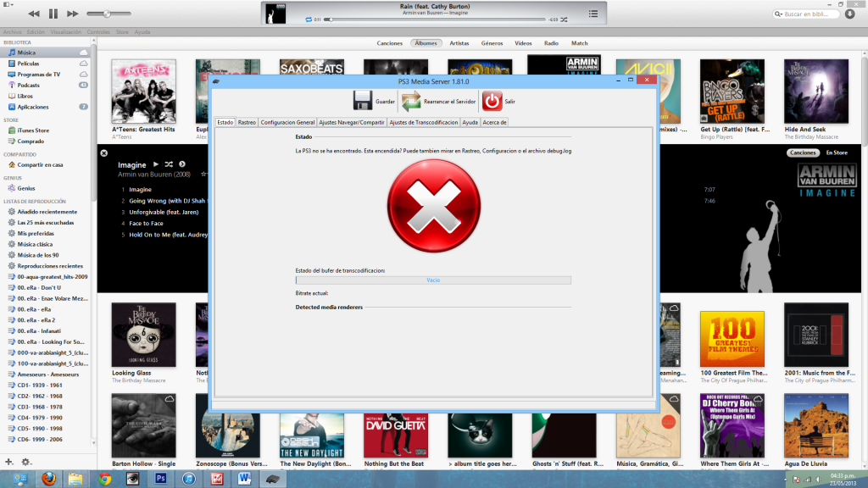Go to Ajustes de Transcodificacion tab
The height and width of the screenshot is (488, 868).
click(x=424, y=122)
